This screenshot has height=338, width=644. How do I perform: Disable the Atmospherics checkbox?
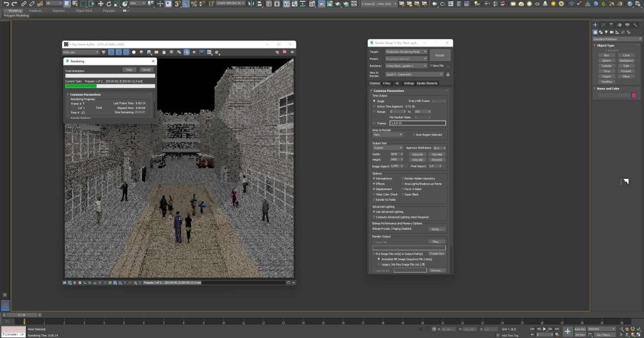[374, 179]
